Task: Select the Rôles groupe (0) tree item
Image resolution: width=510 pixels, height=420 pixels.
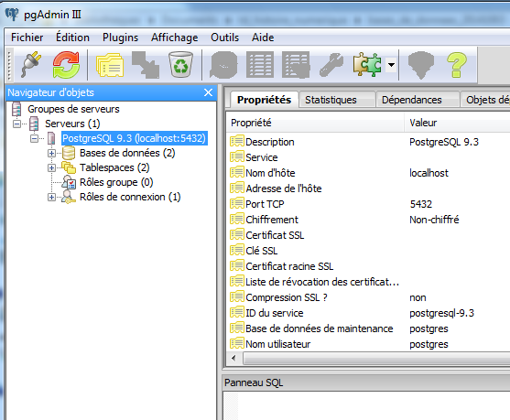Action: coord(116,182)
